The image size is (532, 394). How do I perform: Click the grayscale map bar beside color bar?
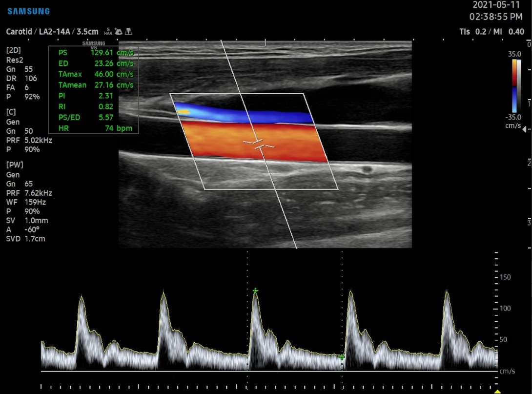519,85
